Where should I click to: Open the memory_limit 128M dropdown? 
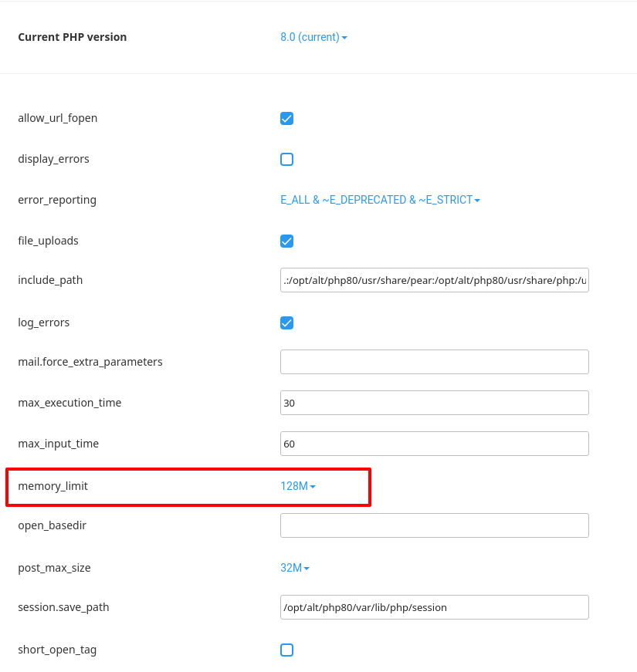pyautogui.click(x=298, y=486)
